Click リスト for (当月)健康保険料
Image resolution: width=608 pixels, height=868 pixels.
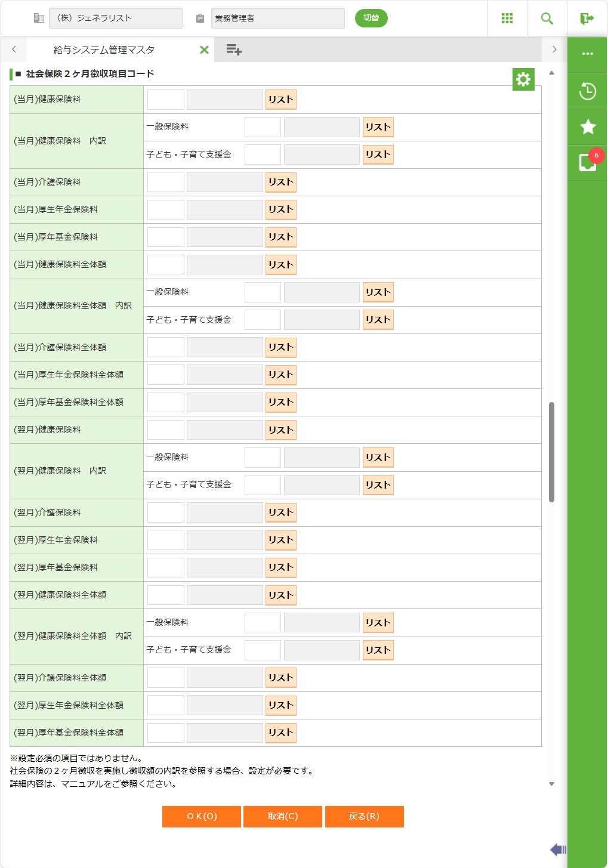coord(280,100)
